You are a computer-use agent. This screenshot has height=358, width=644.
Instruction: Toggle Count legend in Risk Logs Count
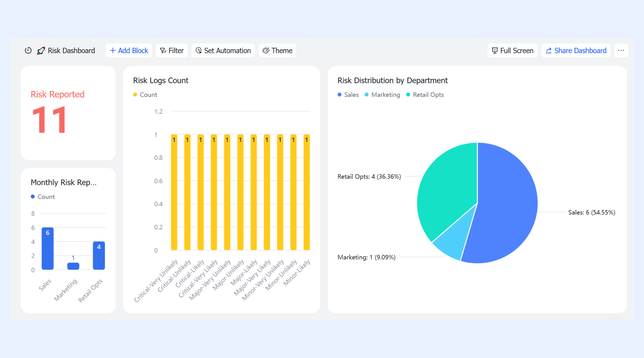(145, 95)
